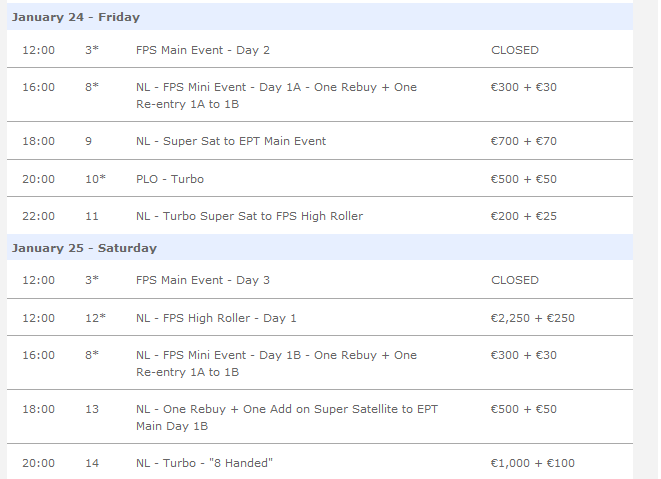Click the €2,250 + €250 buy-in
Viewport: 661px width, 479px height.
pyautogui.click(x=532, y=318)
